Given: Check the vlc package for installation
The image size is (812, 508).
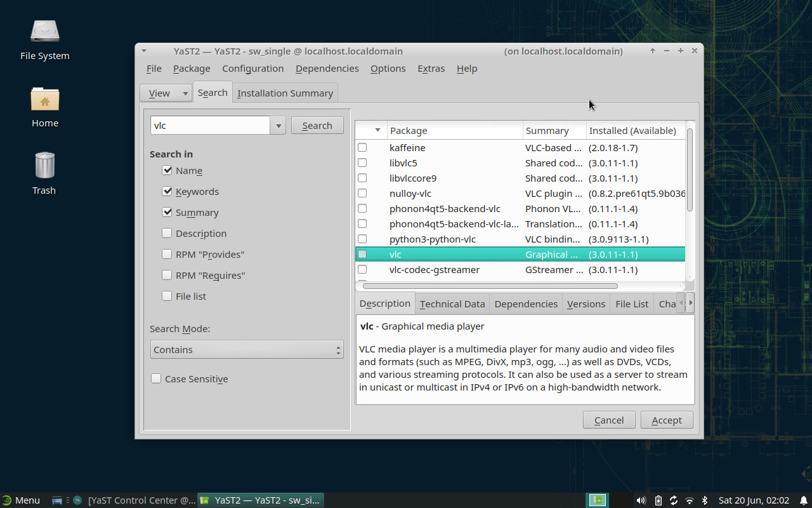Looking at the screenshot, I should pyautogui.click(x=362, y=254).
